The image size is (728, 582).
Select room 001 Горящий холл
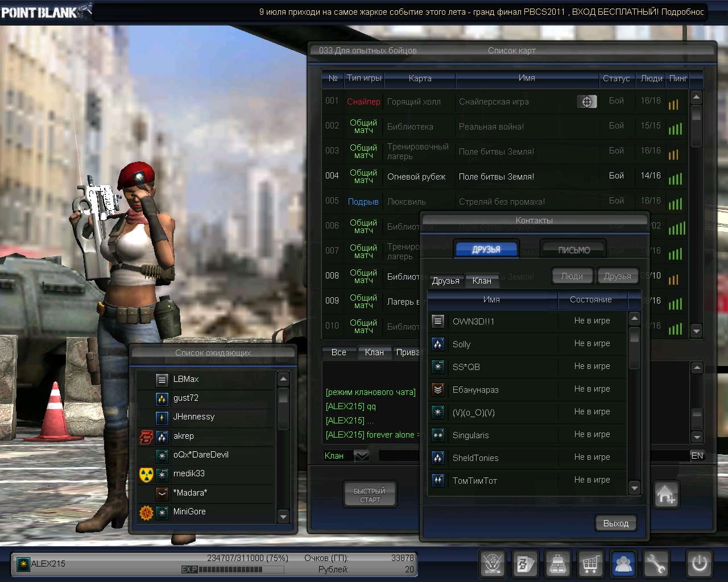point(504,102)
